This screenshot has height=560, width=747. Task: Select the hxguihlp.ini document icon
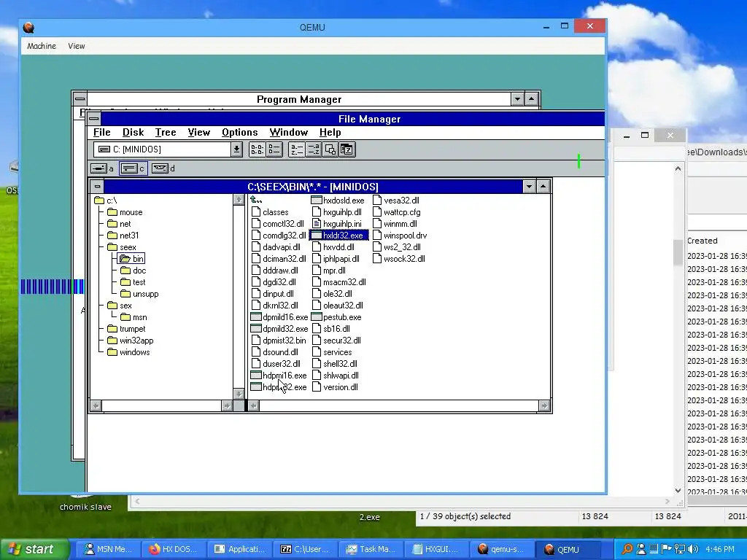317,224
